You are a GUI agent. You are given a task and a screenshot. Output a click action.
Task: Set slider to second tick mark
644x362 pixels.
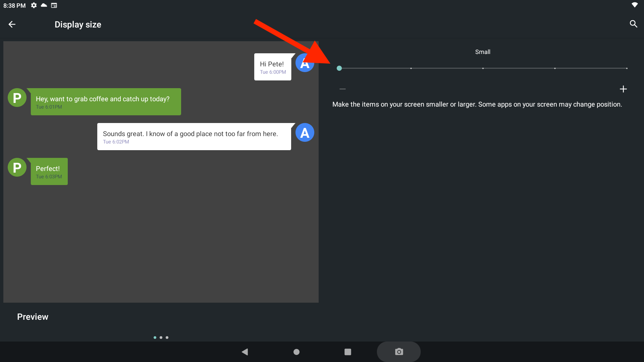pyautogui.click(x=411, y=68)
